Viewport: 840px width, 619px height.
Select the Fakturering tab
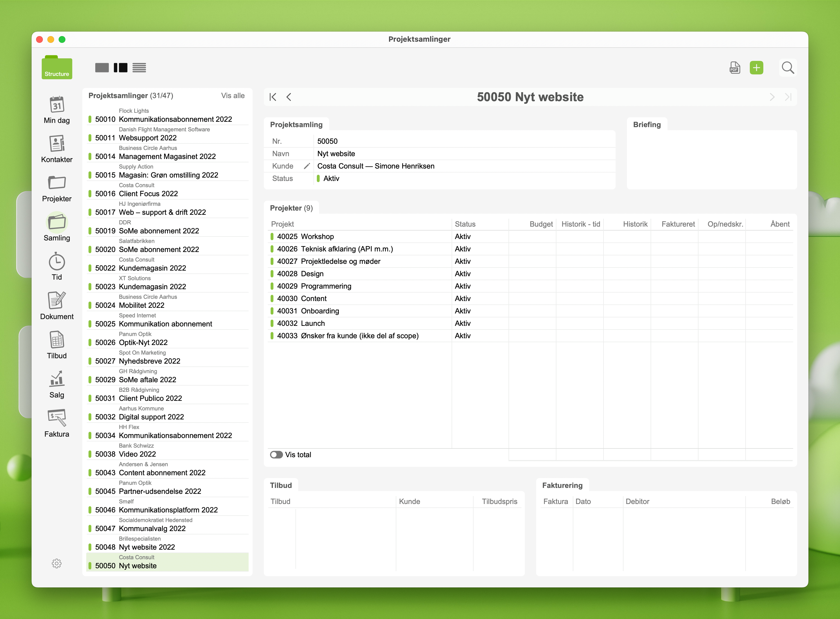click(562, 485)
